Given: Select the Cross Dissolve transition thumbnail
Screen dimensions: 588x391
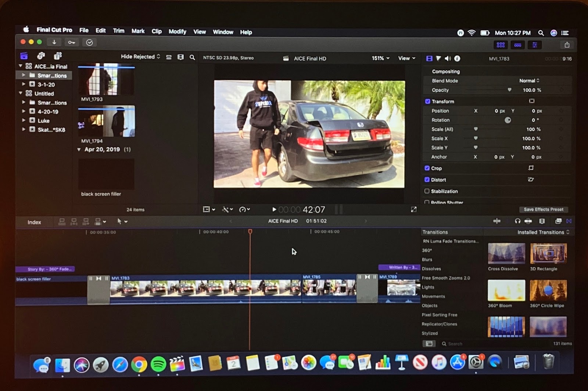Looking at the screenshot, I should tap(506, 253).
